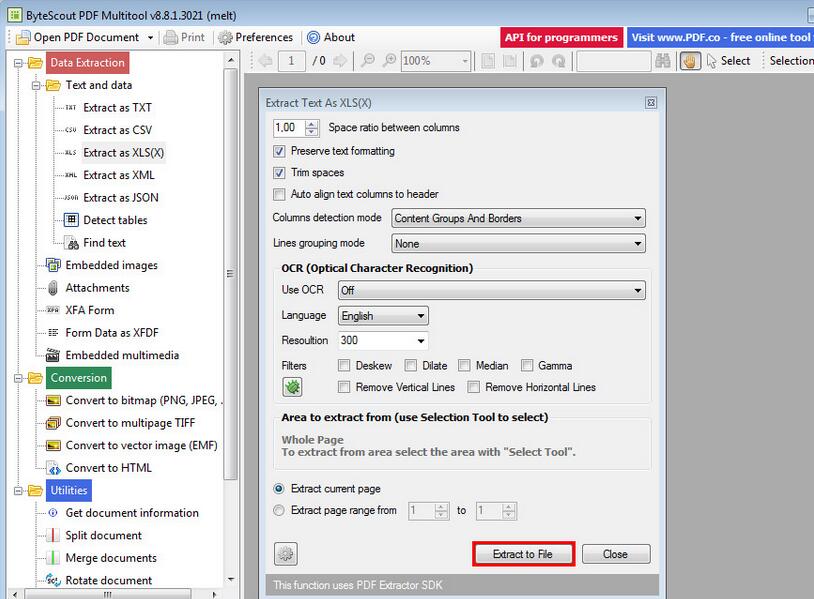Open the XFA Form item
The height and width of the screenshot is (599, 814).
point(90,310)
